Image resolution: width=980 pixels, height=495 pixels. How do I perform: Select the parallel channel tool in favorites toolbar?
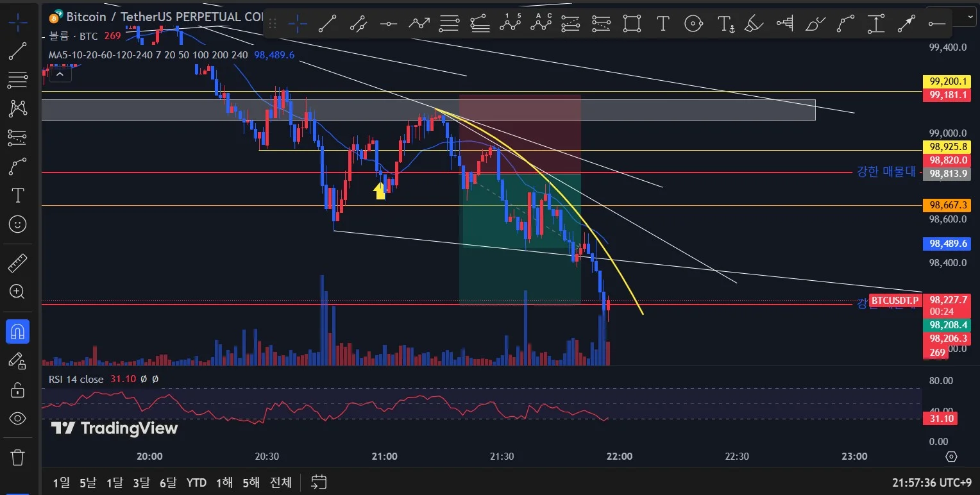pos(358,24)
